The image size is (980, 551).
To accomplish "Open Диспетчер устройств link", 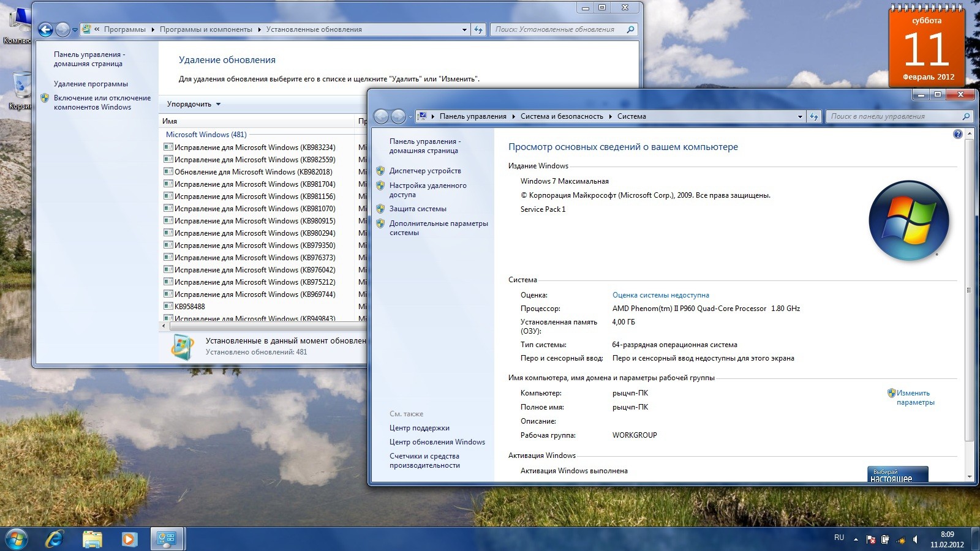I will 425,171.
